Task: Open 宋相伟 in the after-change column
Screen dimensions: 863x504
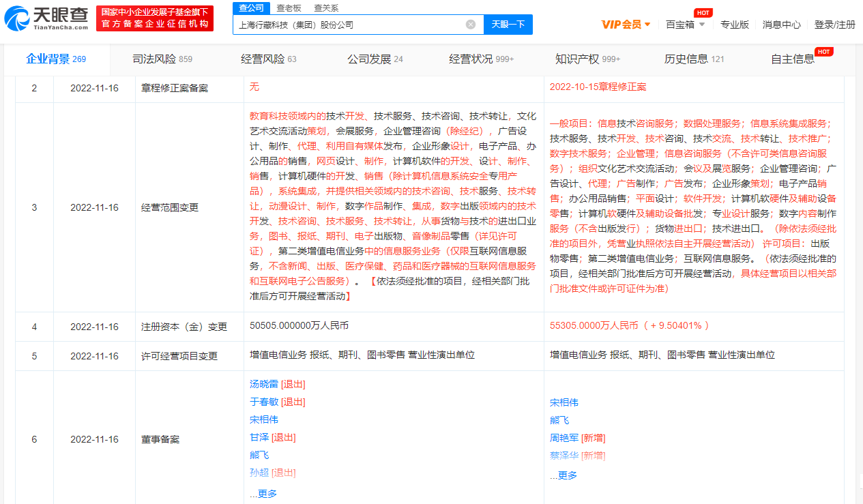Action: point(564,402)
